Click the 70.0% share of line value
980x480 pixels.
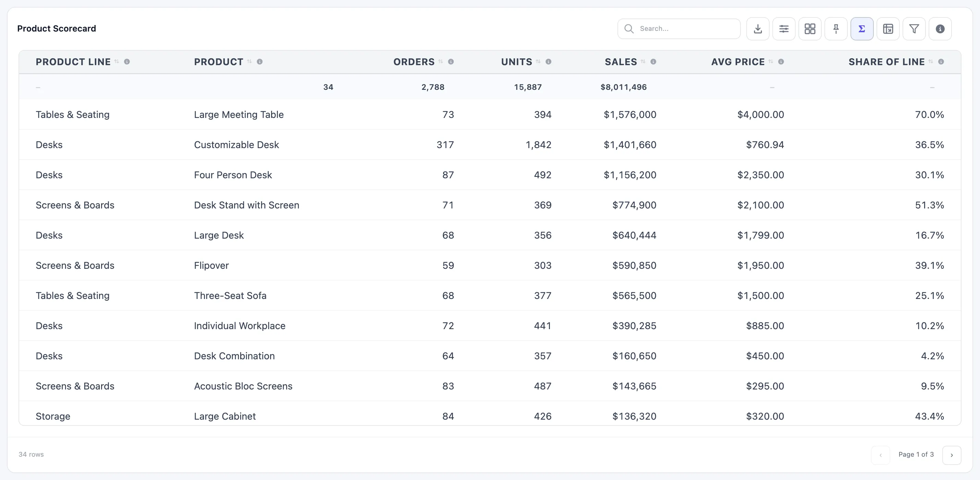pos(929,115)
